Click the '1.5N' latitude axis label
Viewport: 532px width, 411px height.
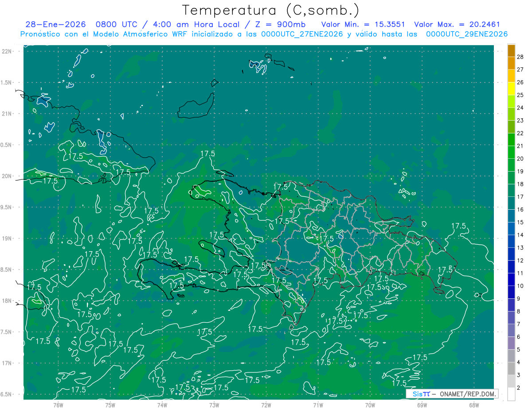pyautogui.click(x=6, y=82)
